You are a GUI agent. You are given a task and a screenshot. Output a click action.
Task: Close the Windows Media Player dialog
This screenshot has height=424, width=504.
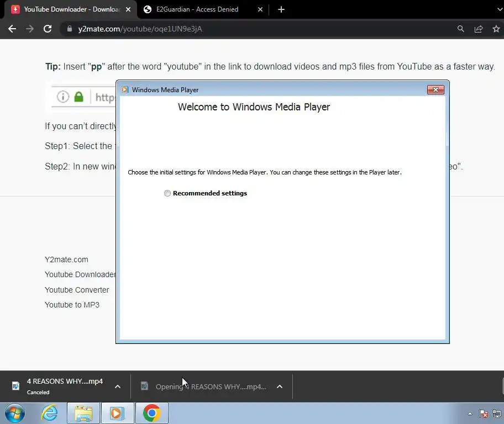point(435,89)
